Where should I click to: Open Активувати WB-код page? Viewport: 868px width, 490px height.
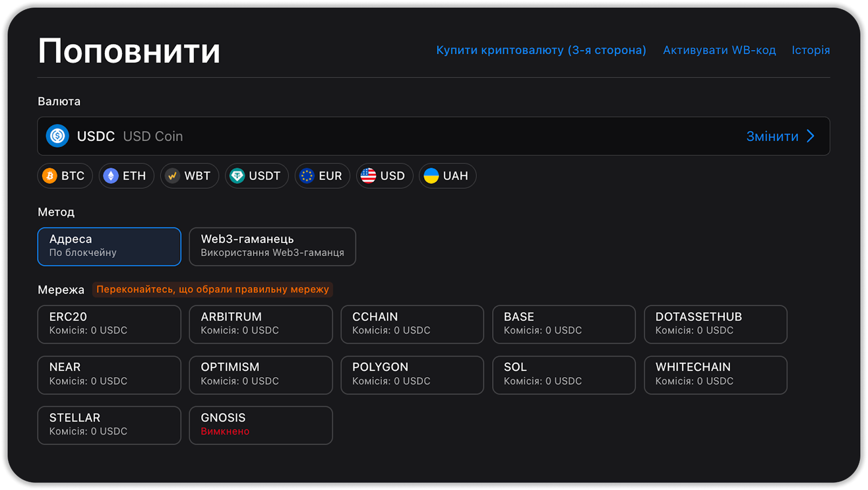[x=719, y=50]
